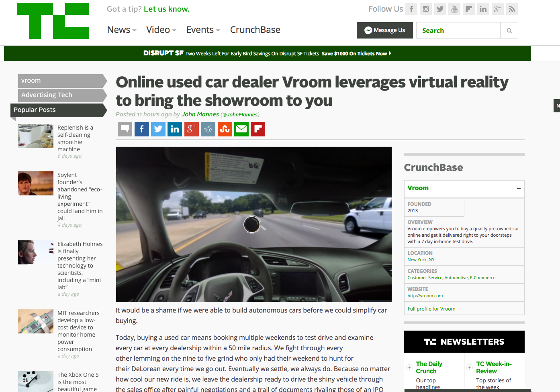The width and height of the screenshot is (560, 392).
Task: Add TC Week-in-Review newsletter
Action: coord(469,368)
